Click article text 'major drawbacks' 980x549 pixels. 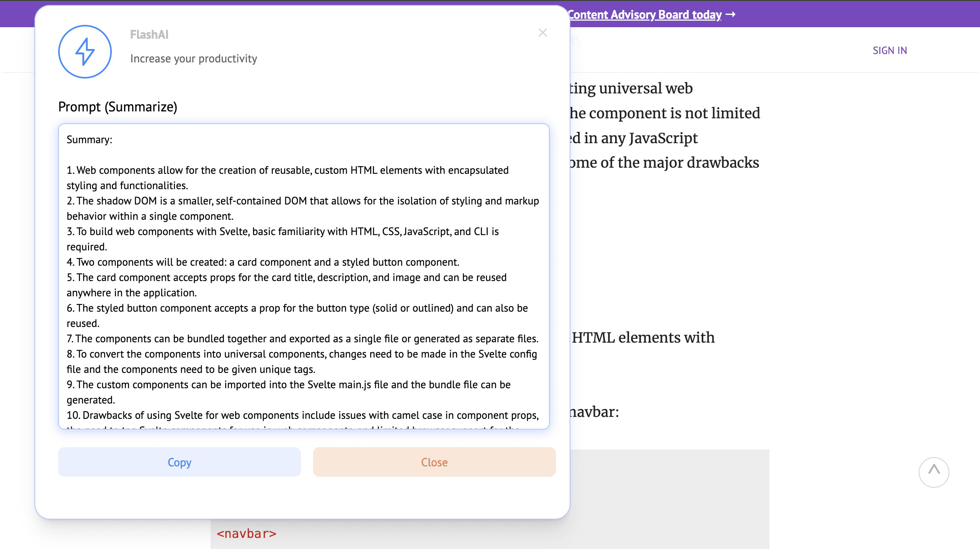[x=701, y=163]
